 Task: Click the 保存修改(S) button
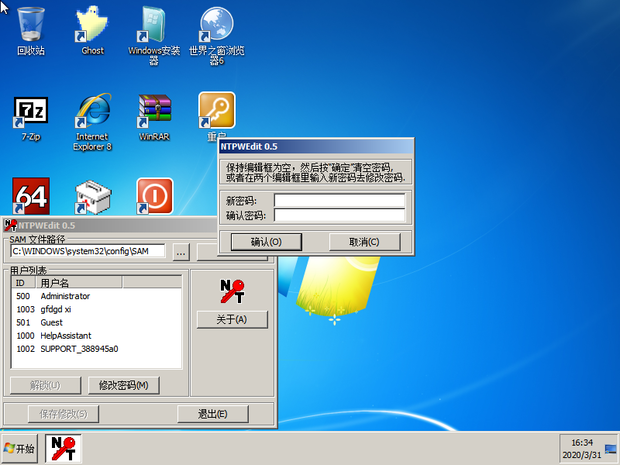(63, 414)
